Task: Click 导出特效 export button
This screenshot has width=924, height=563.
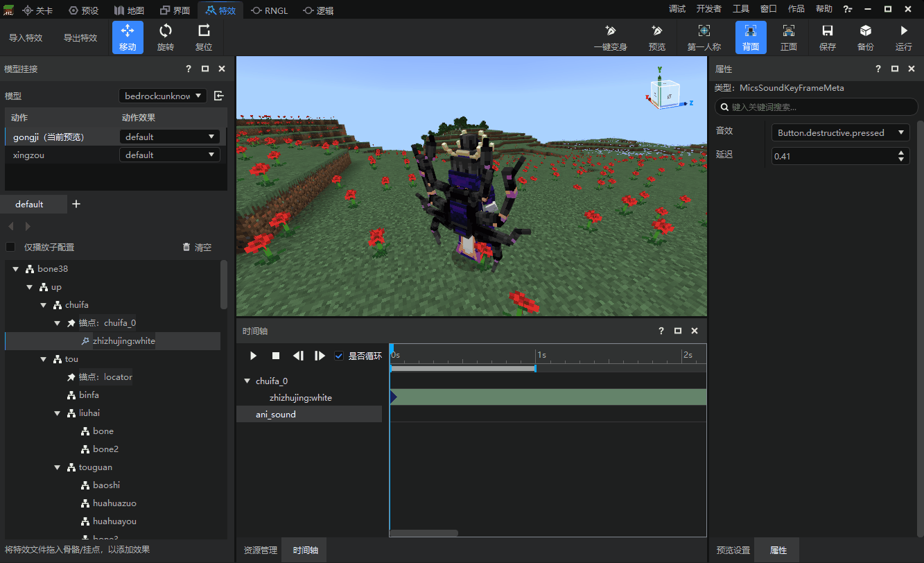Action: coord(80,38)
